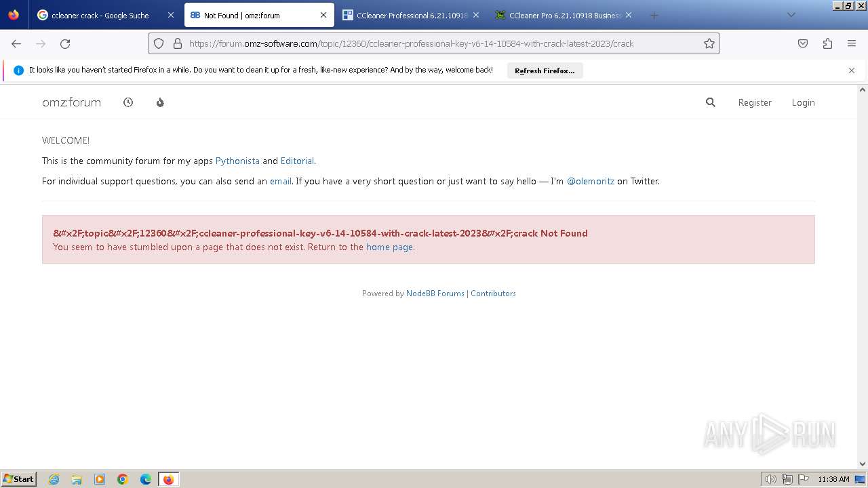Go back using the back arrow

click(16, 43)
